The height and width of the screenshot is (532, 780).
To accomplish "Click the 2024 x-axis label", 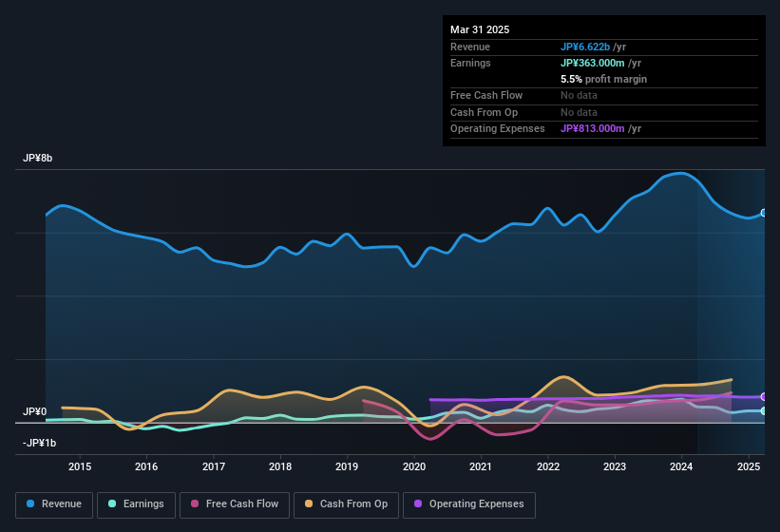I will [x=681, y=466].
